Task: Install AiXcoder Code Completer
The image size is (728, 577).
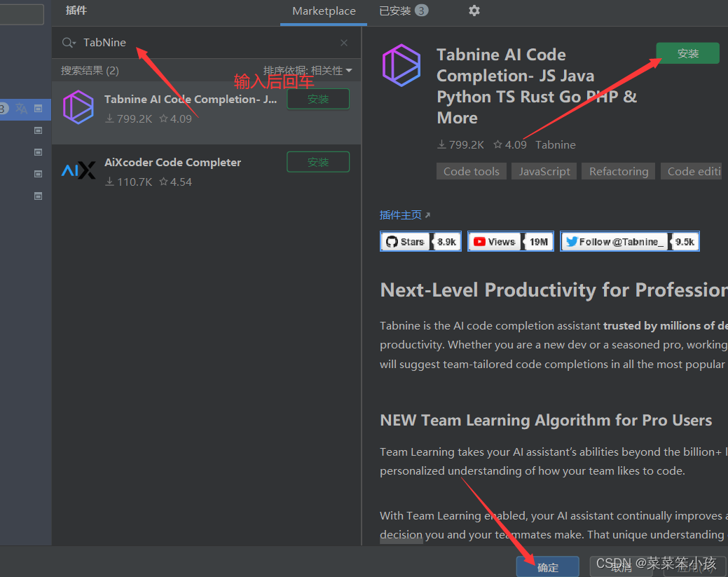Action: pos(318,162)
